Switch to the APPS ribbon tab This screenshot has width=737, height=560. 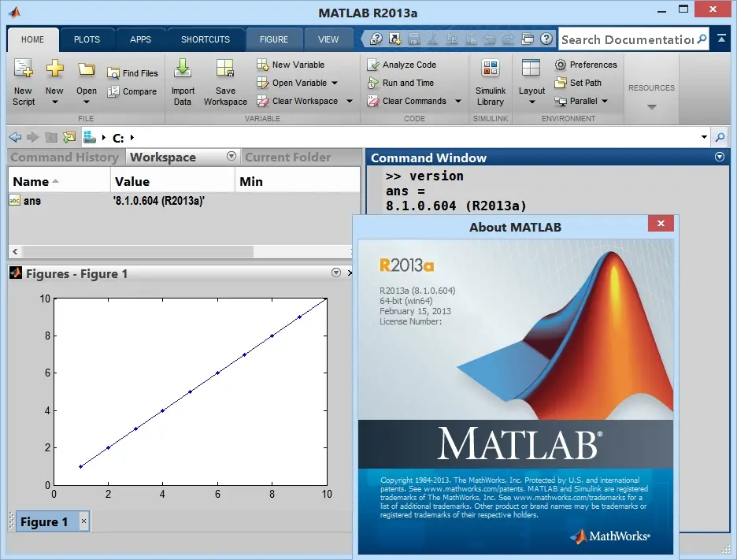[140, 39]
